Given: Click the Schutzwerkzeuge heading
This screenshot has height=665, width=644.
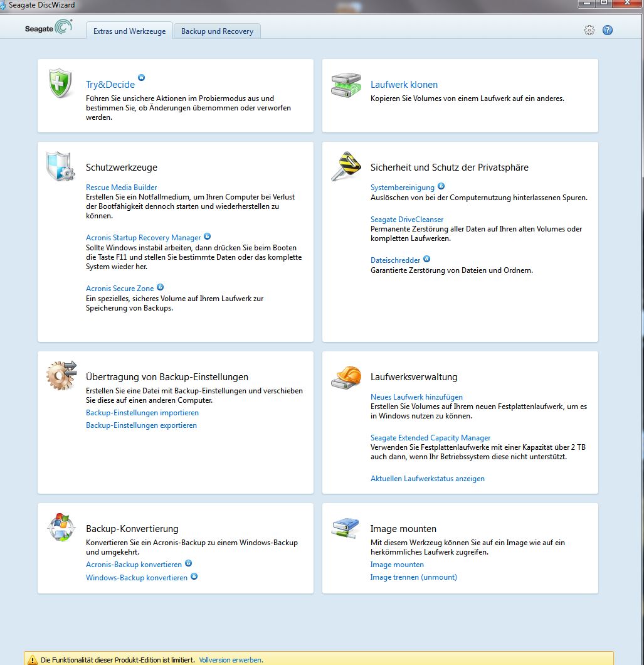Looking at the screenshot, I should (121, 167).
